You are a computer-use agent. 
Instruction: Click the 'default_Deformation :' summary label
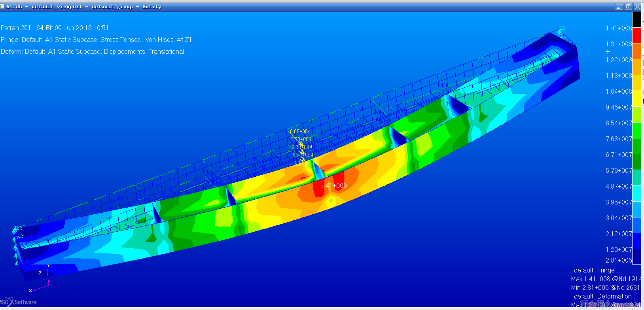[604, 297]
